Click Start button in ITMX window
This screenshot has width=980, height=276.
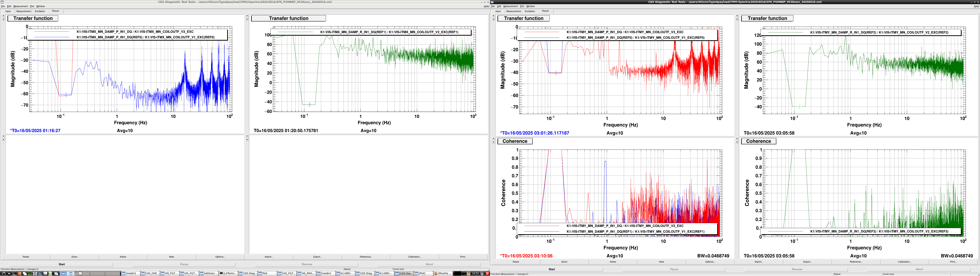click(x=62, y=264)
